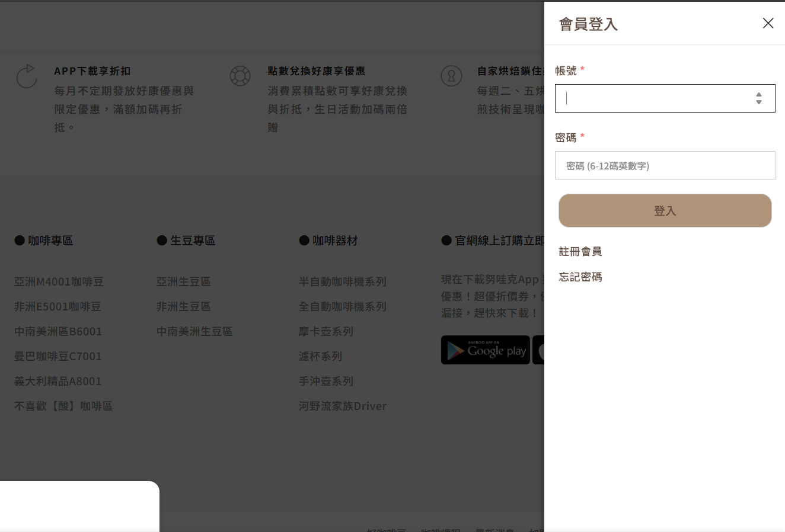Focus the 密碼 password input field

click(665, 165)
